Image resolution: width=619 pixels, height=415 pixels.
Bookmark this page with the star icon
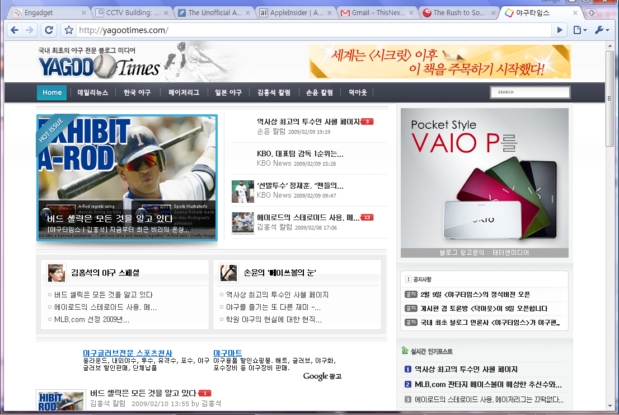click(x=69, y=30)
